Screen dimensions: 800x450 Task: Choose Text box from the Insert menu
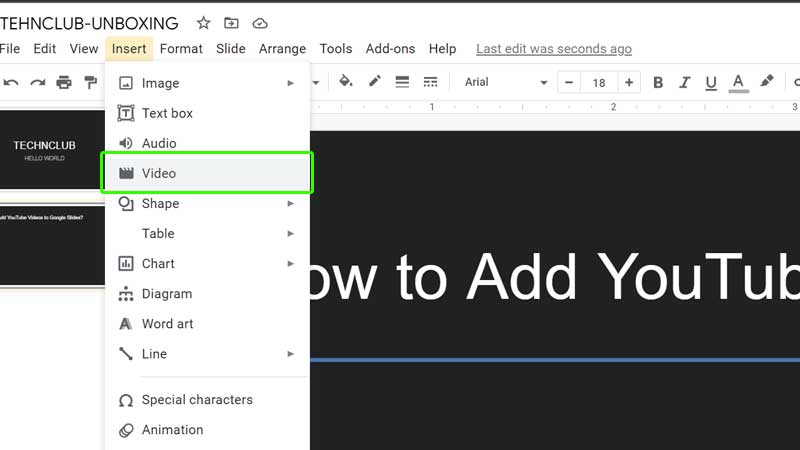pos(208,113)
